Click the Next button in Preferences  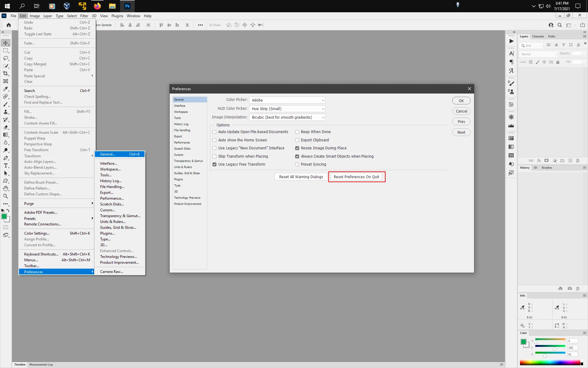[x=461, y=132]
